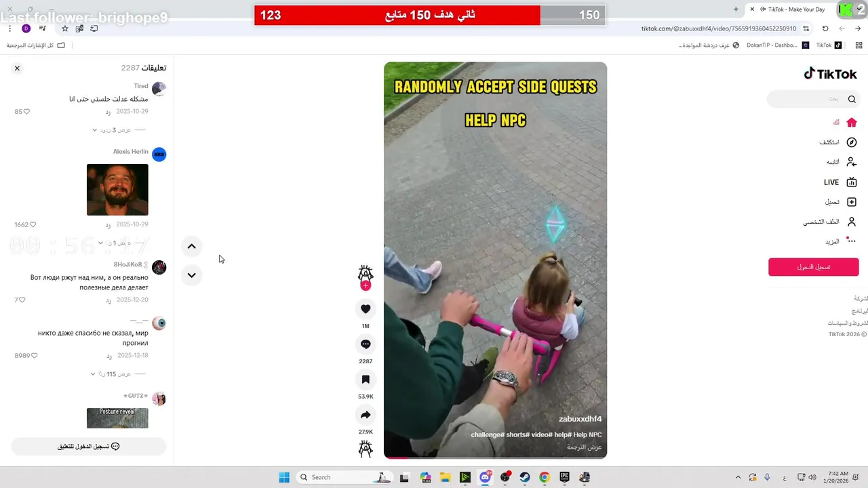
Task: Share the video using the arrow icon
Action: (x=366, y=415)
